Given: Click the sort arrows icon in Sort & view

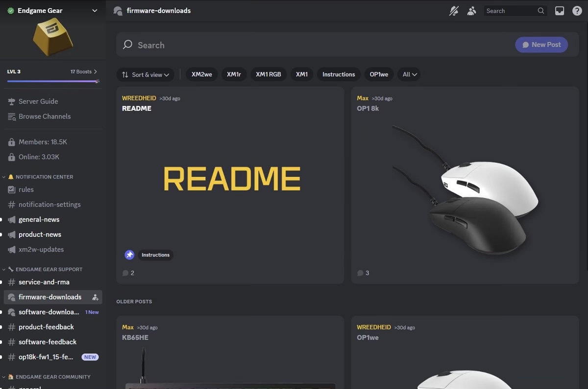Looking at the screenshot, I should 125,75.
